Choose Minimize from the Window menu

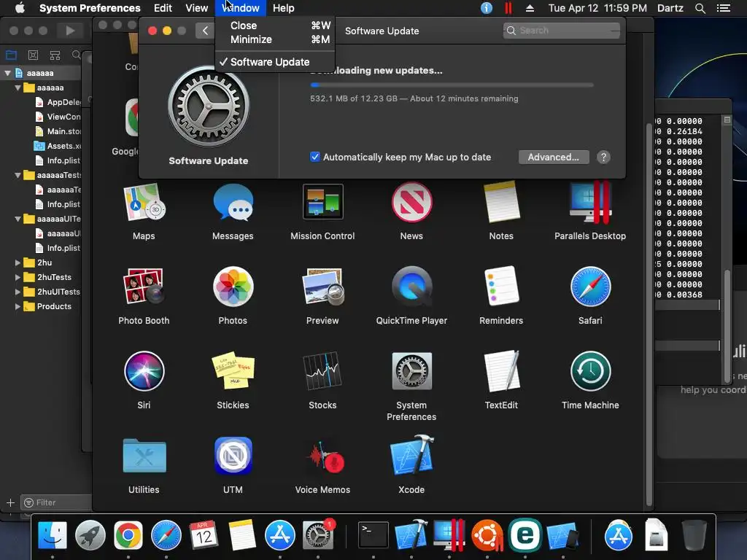(x=275, y=39)
